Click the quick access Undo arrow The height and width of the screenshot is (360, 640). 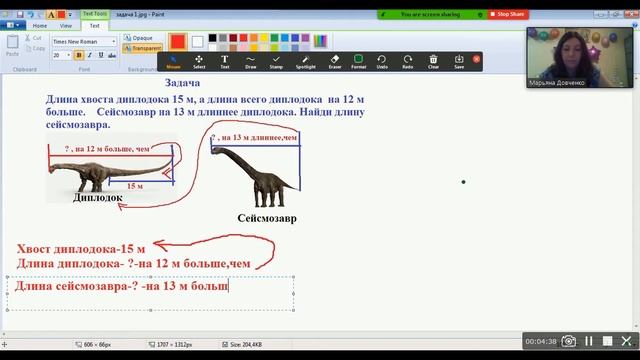[x=31, y=15]
